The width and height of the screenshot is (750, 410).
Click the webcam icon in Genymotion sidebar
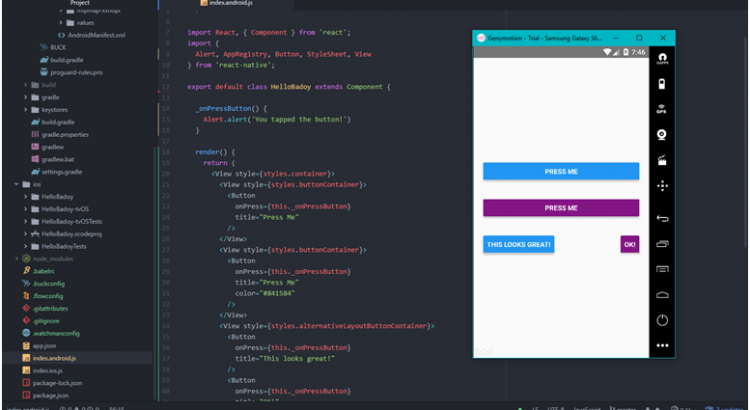coord(661,134)
